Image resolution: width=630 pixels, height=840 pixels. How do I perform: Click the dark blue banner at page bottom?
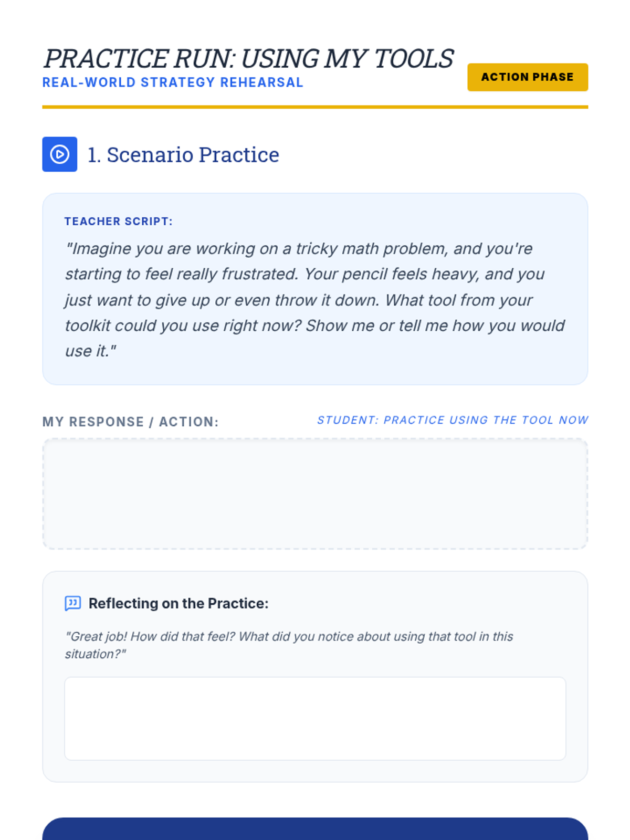tap(315, 829)
